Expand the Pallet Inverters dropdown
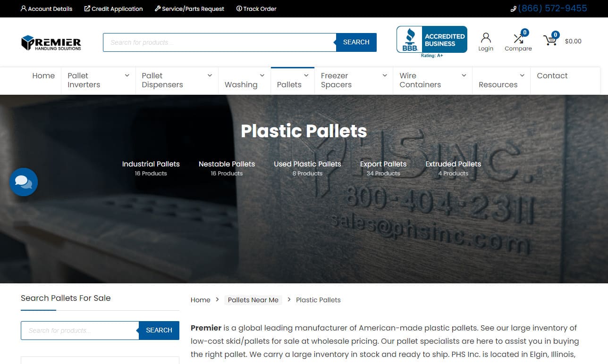This screenshot has width=608, height=364. [126, 75]
